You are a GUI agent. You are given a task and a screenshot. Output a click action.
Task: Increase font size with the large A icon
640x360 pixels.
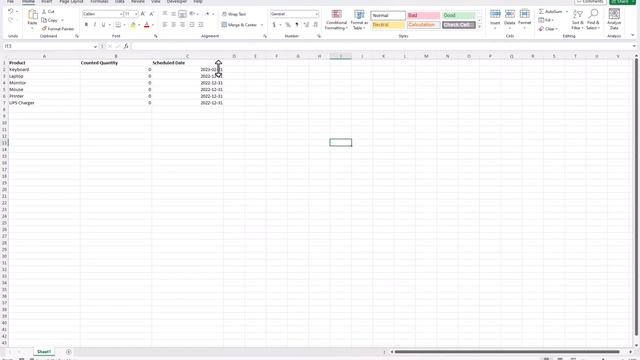point(143,14)
